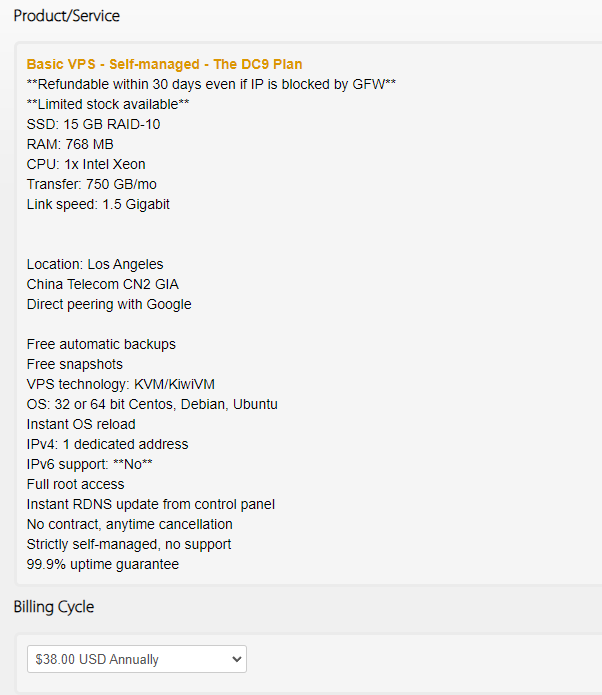
Task: Click the Billing Cycle heading
Action: click(54, 607)
